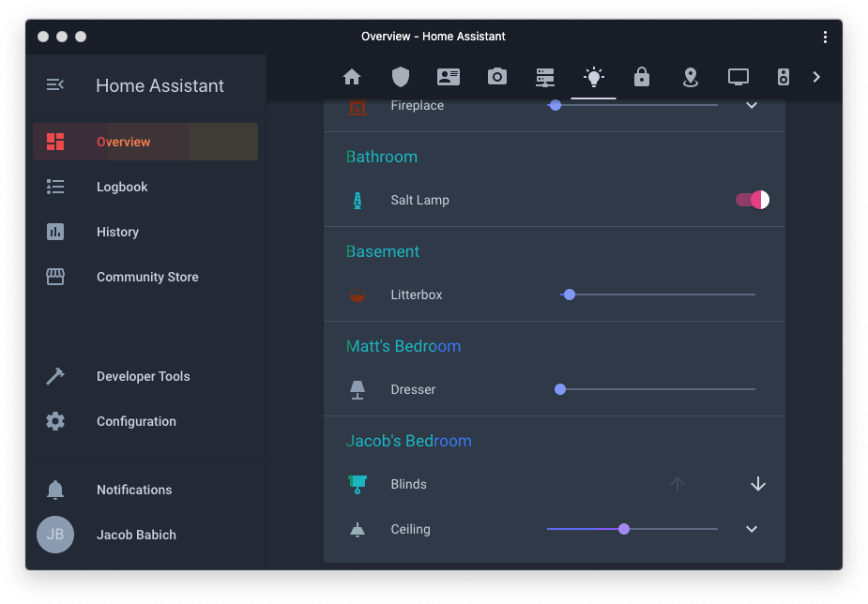This screenshot has width=868, height=604.
Task: Open Notifications panel
Action: click(145, 490)
